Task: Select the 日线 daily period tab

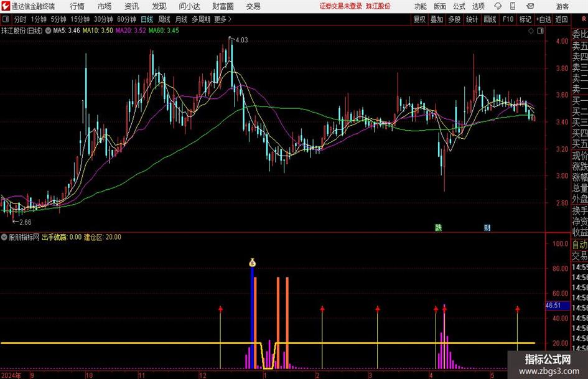Action: tap(147, 19)
